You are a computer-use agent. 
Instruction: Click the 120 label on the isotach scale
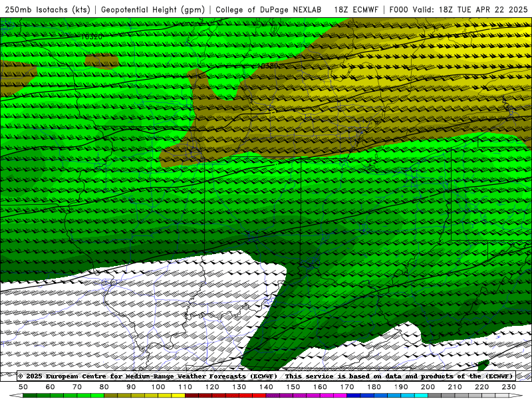coord(212,387)
